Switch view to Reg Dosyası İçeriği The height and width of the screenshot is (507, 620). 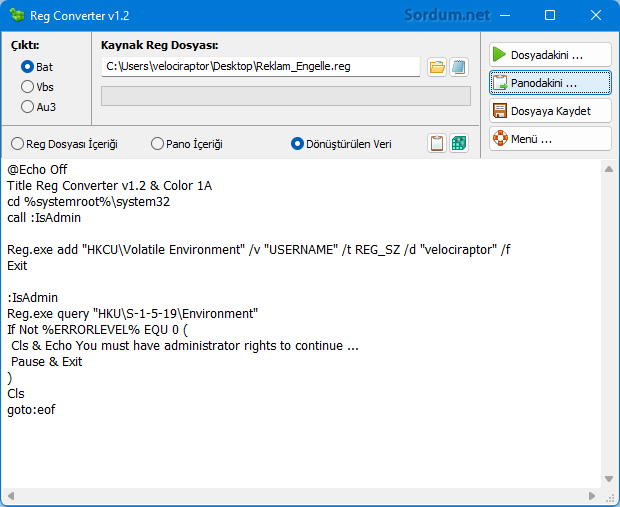tap(18, 144)
